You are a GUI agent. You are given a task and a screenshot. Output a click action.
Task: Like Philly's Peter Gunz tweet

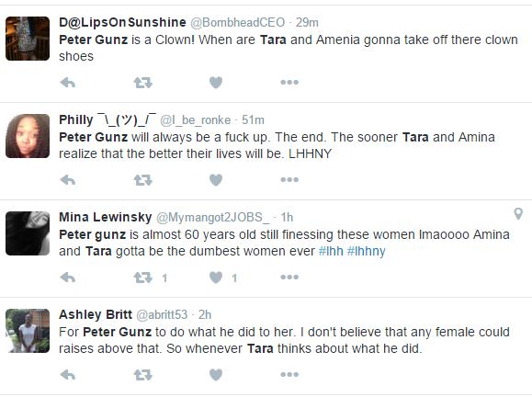coord(216,180)
